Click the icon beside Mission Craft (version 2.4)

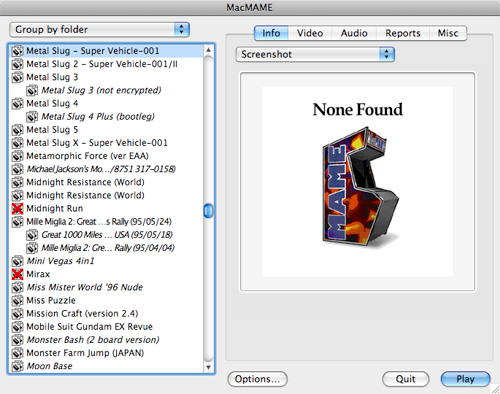(17, 314)
